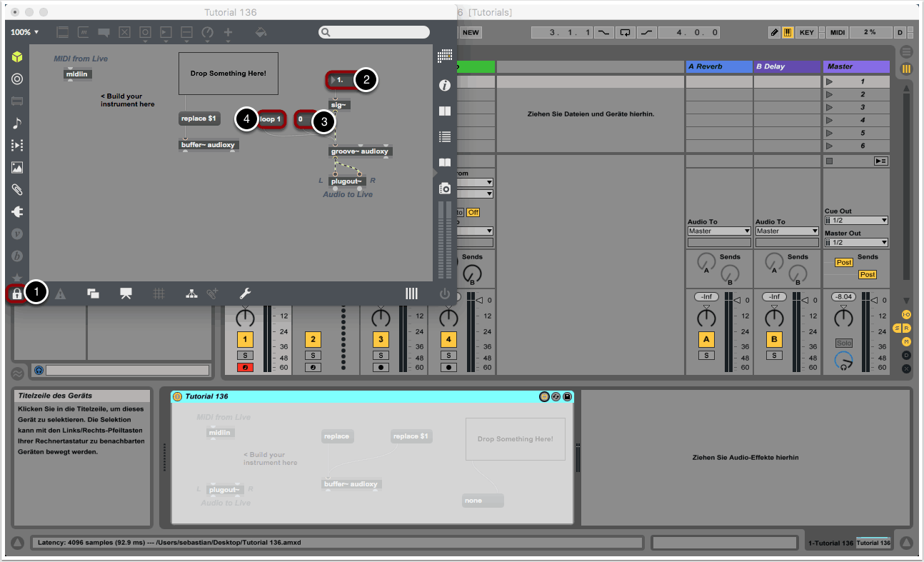
Task: Click the patcher lock icon
Action: [16, 293]
